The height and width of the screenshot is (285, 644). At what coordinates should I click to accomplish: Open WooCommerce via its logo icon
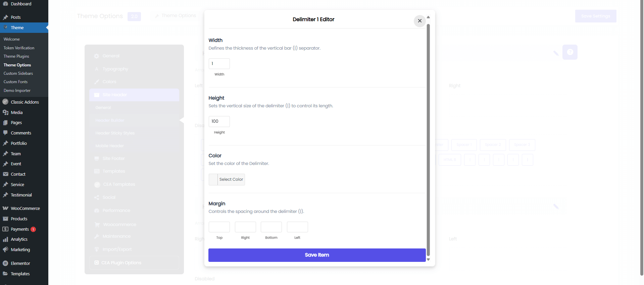tap(5, 209)
